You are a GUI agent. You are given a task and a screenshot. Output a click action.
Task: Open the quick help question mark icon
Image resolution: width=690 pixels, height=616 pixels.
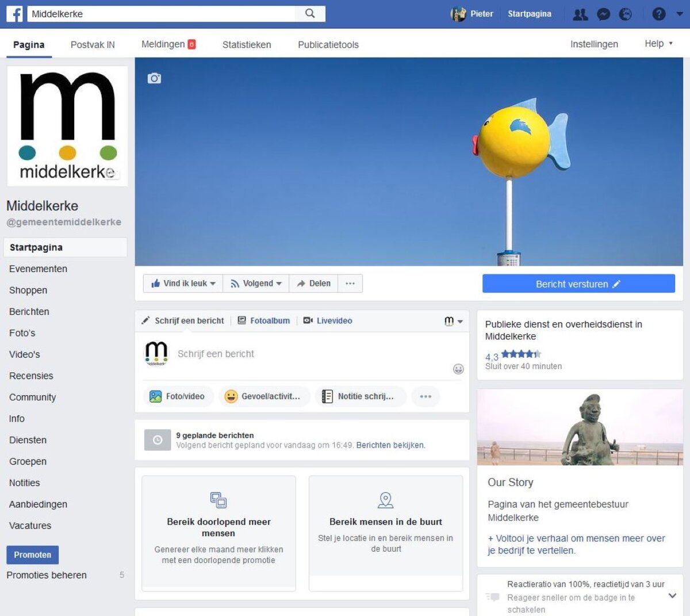[659, 14]
